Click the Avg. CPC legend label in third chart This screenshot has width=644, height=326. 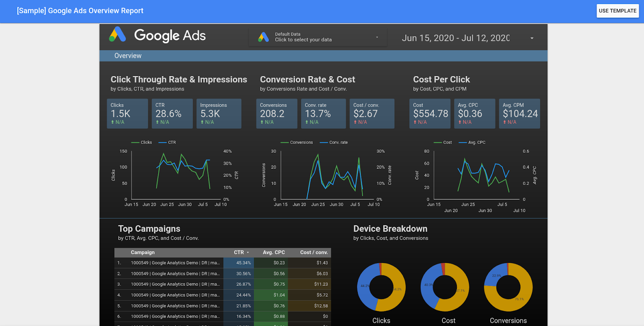pyautogui.click(x=477, y=143)
